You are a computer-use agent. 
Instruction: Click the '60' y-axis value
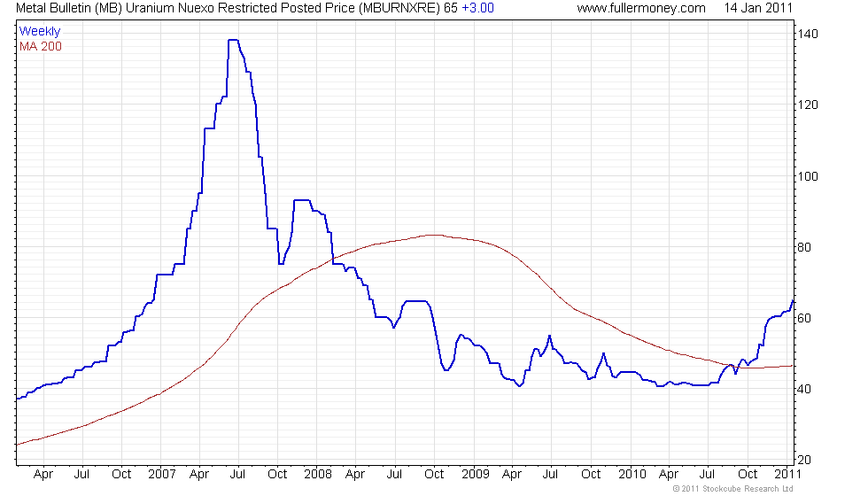804,318
